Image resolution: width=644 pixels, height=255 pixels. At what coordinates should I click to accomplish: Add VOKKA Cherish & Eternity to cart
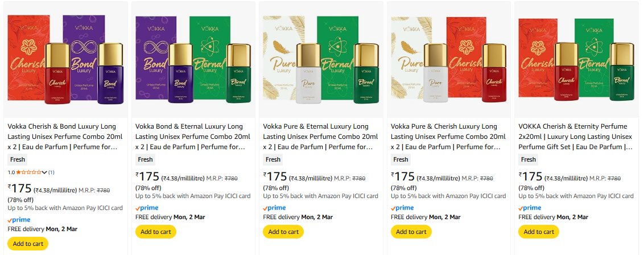tap(539, 232)
